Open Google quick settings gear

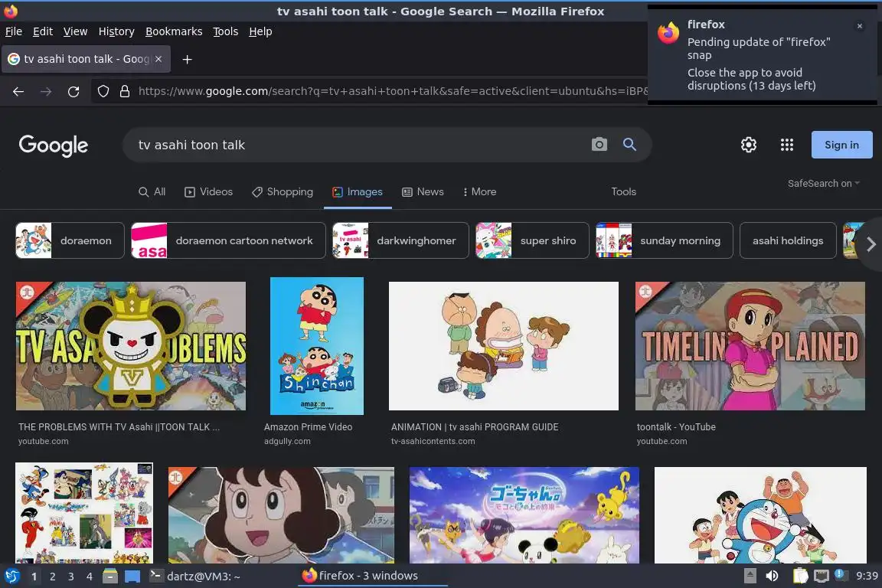click(748, 145)
